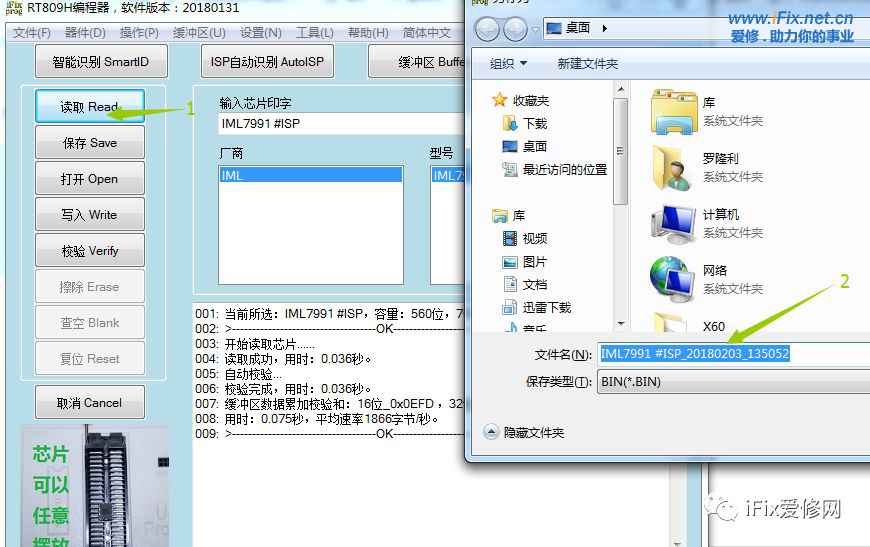Screen dimensions: 870x547
Task: Select the X60 folder item
Action: click(714, 326)
